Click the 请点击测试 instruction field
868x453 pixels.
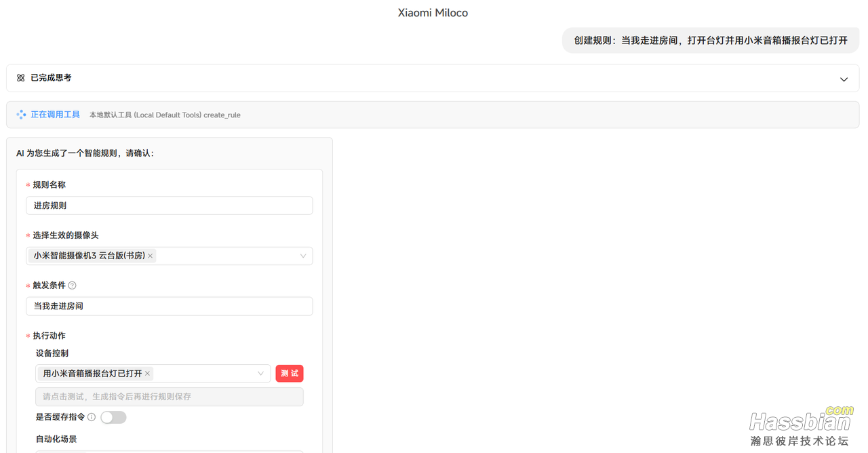[169, 397]
